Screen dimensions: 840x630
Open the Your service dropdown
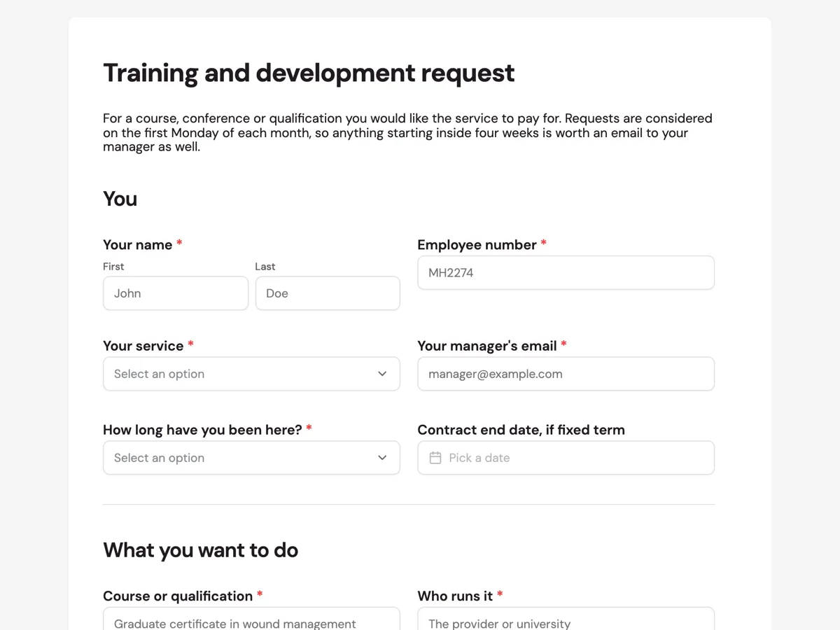point(251,374)
